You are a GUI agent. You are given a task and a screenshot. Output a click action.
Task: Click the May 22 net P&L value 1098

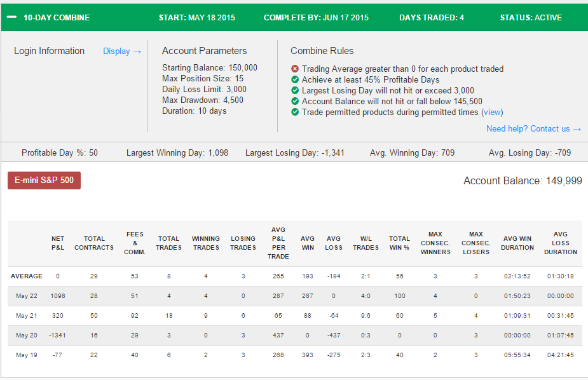[x=58, y=296]
